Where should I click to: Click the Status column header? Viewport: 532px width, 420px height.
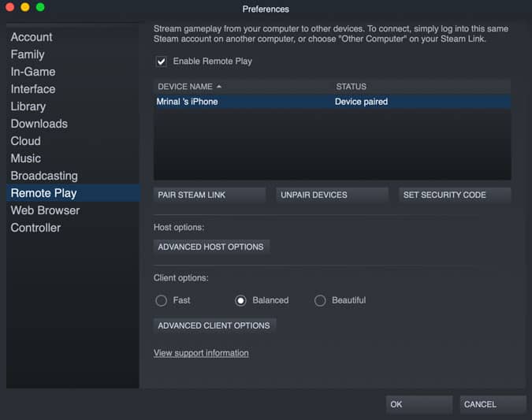coord(352,87)
